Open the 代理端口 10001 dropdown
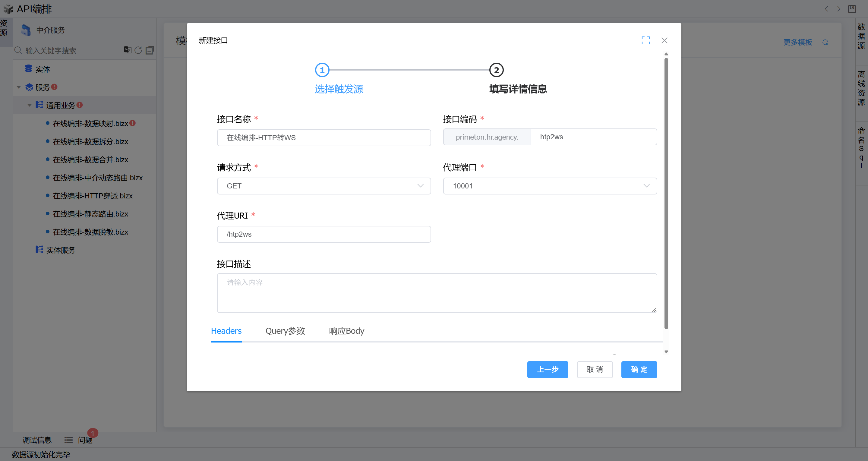 tap(550, 186)
